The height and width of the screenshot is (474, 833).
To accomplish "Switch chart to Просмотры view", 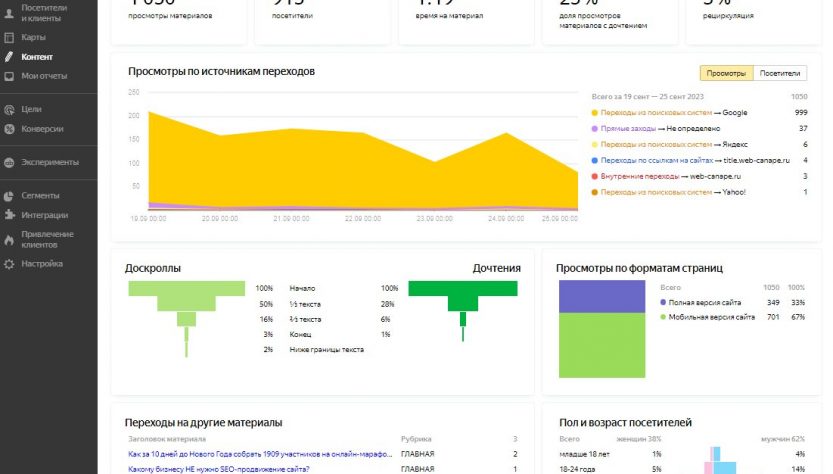I will pyautogui.click(x=726, y=73).
